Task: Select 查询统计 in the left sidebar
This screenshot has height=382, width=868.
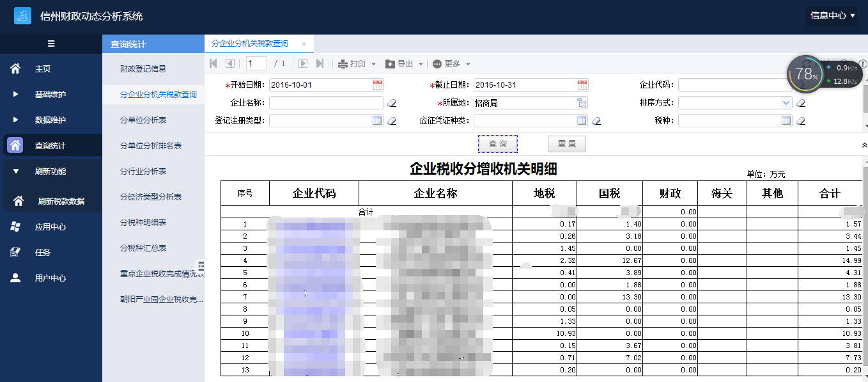Action: click(x=50, y=146)
